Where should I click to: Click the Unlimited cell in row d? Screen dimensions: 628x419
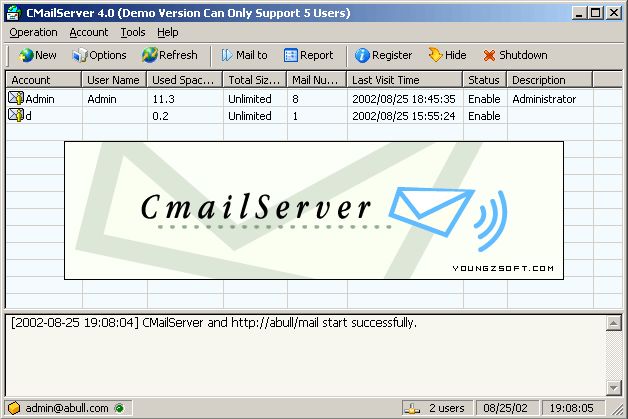pyautogui.click(x=250, y=116)
